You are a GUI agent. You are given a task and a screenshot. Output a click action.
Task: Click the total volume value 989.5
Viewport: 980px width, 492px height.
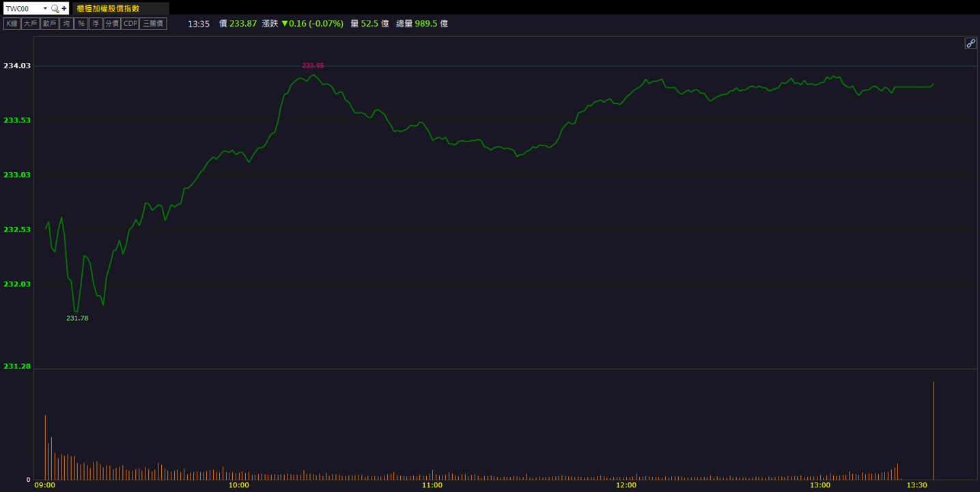tap(426, 23)
